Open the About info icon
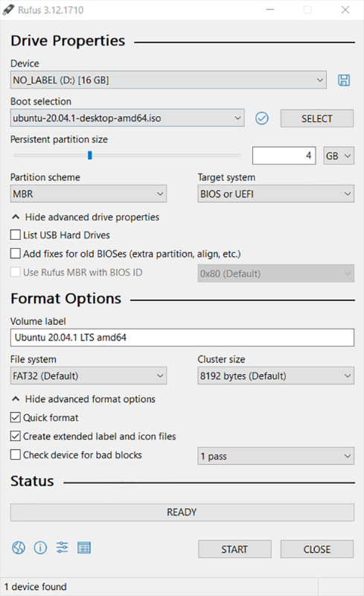Viewport: 364px width, 596px height. [x=40, y=548]
